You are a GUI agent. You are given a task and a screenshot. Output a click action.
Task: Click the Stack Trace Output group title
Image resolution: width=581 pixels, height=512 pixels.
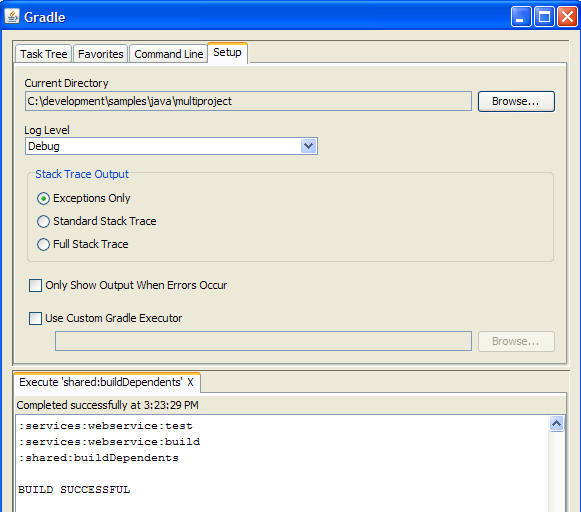pos(82,174)
